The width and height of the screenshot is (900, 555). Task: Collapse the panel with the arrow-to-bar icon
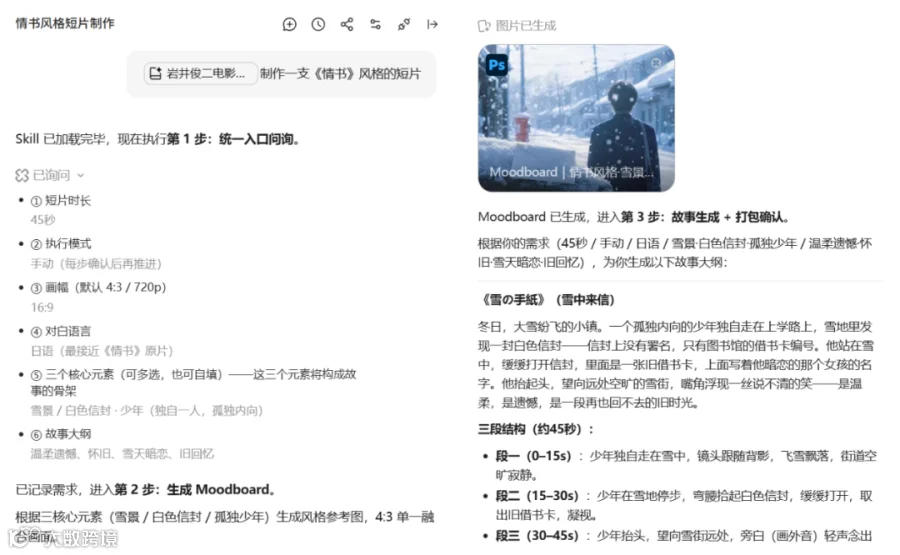click(x=432, y=24)
